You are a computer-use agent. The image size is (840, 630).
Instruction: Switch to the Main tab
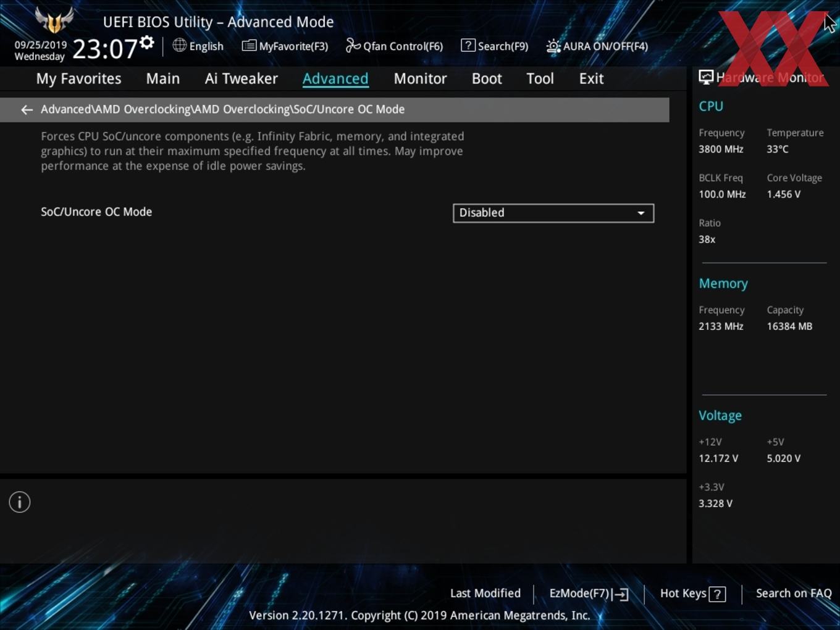coord(163,78)
